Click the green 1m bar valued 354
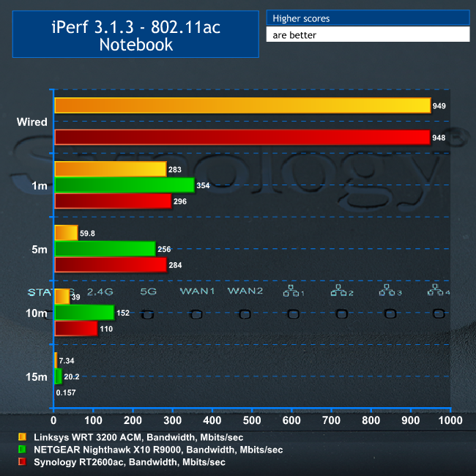Viewport: 476px width, 476px height. coord(124,185)
